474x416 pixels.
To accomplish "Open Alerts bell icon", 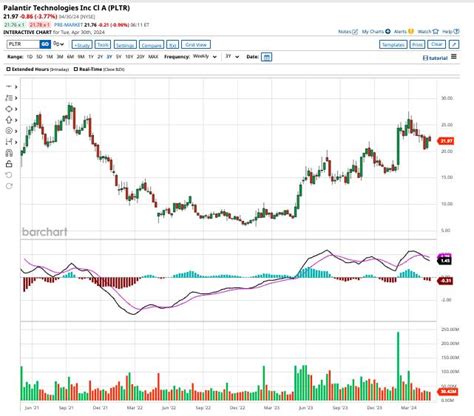I will pos(404,32).
